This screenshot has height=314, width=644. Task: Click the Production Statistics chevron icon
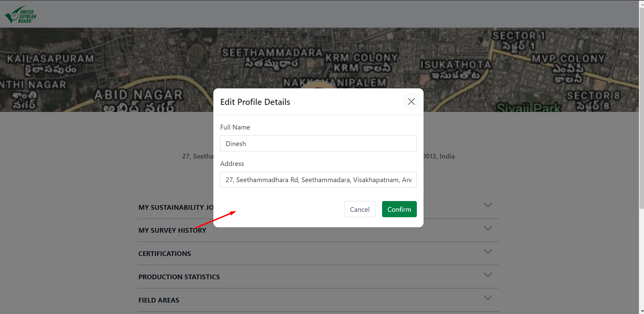click(487, 275)
